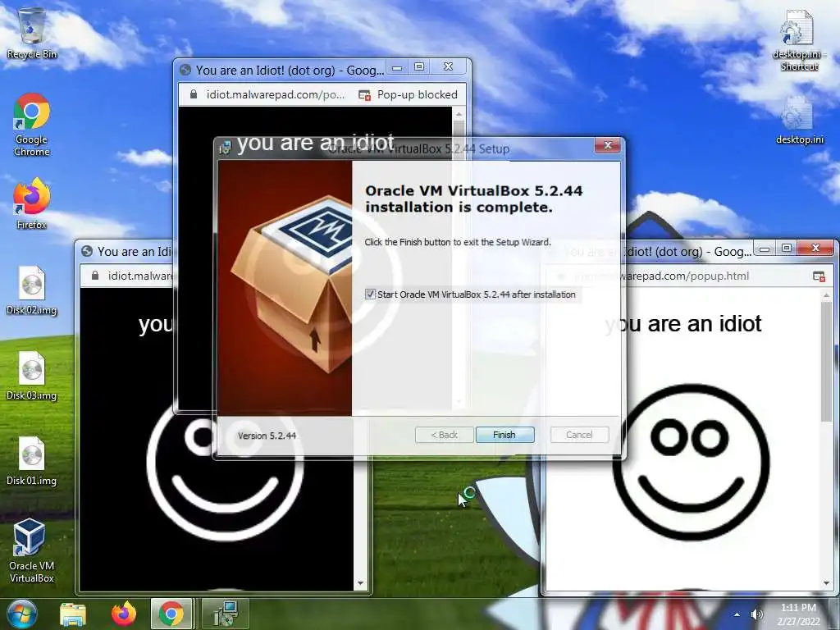The image size is (840, 630).
Task: Select the Google Chrome desktop shortcut
Action: tap(32, 125)
